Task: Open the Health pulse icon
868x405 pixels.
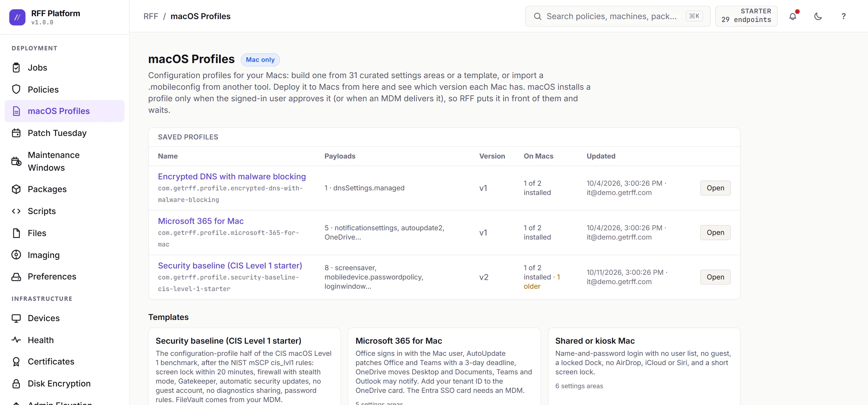Action: (16, 340)
